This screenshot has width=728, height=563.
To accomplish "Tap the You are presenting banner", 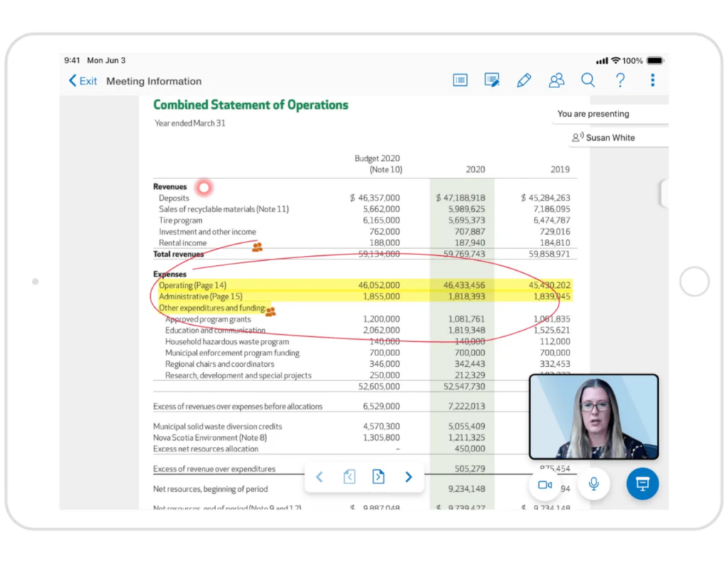I will tap(610, 114).
